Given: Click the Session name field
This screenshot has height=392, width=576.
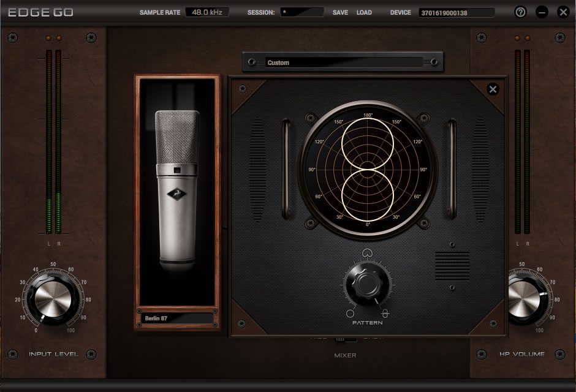Looking at the screenshot, I should click(302, 12).
